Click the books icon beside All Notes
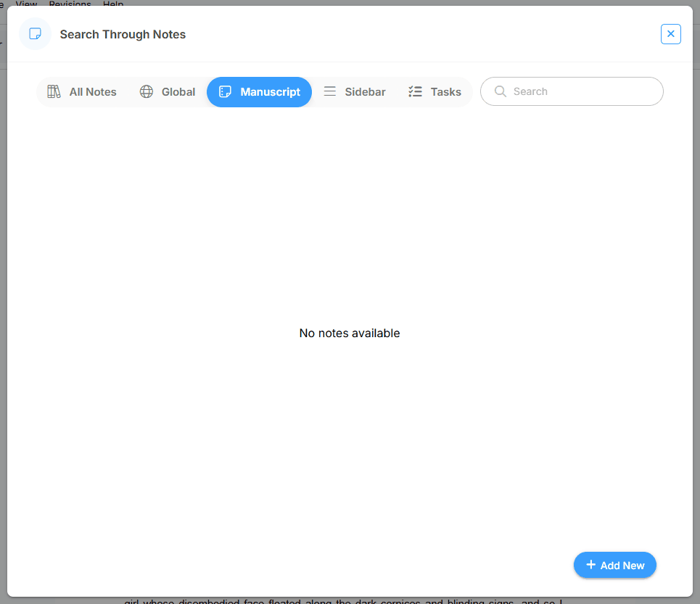Viewport: 700px width, 604px height. pos(54,92)
